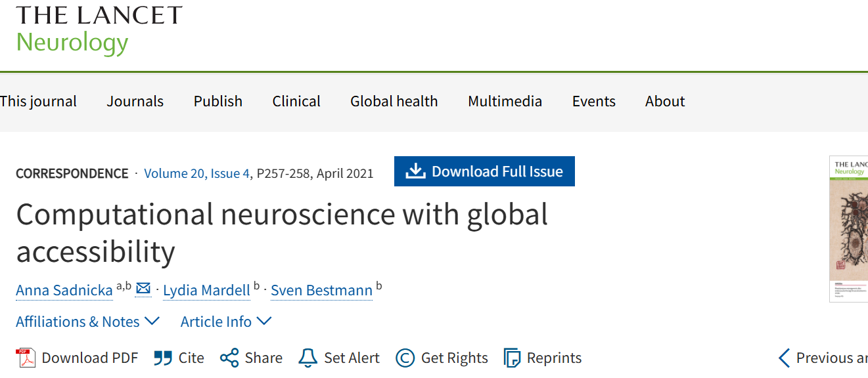
Task: Click the PDF icon beside Download PDF
Action: 26,358
